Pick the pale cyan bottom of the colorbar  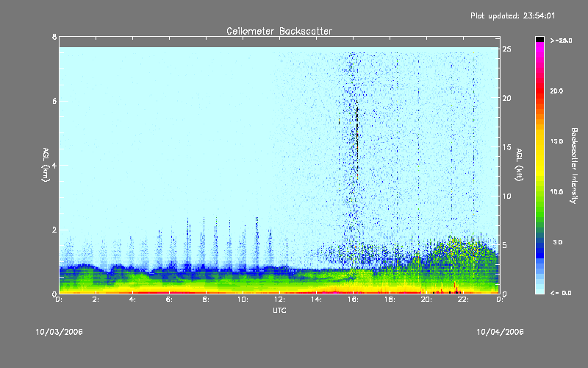tap(539, 290)
